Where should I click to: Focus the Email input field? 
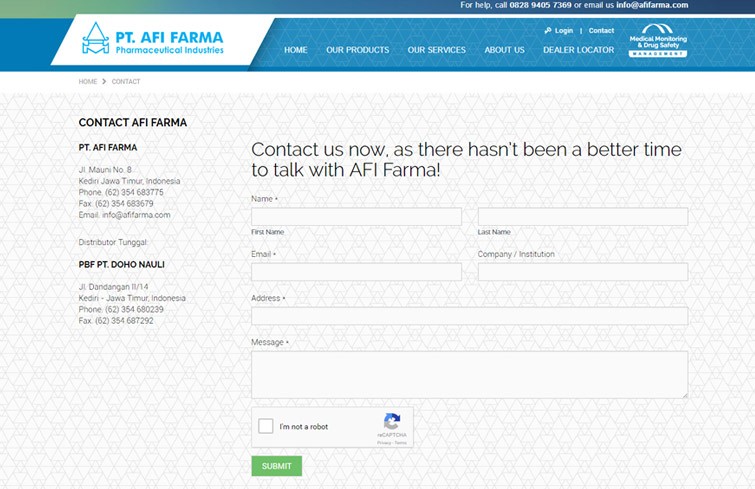356,272
